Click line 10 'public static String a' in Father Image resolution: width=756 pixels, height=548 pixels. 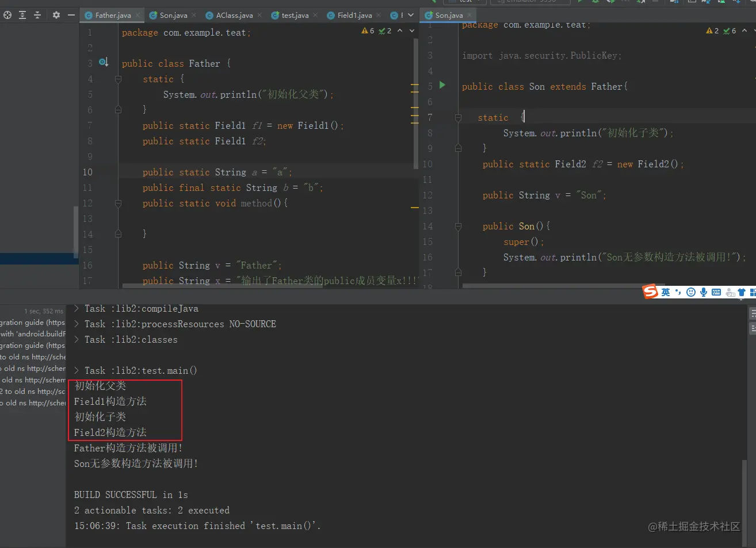pyautogui.click(x=217, y=172)
